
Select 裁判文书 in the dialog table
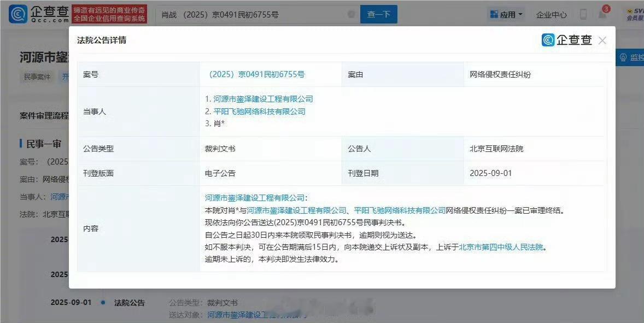tap(220, 149)
